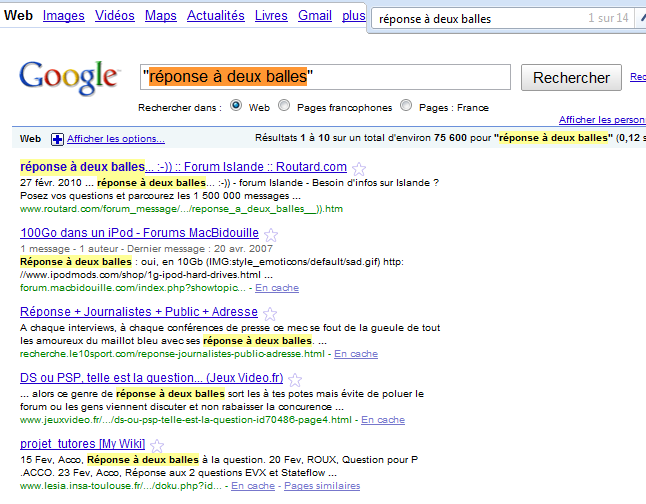Viewport: 646px width, 504px height.
Task: Open DS ou PSP, telle est la question result
Action: (x=152, y=378)
